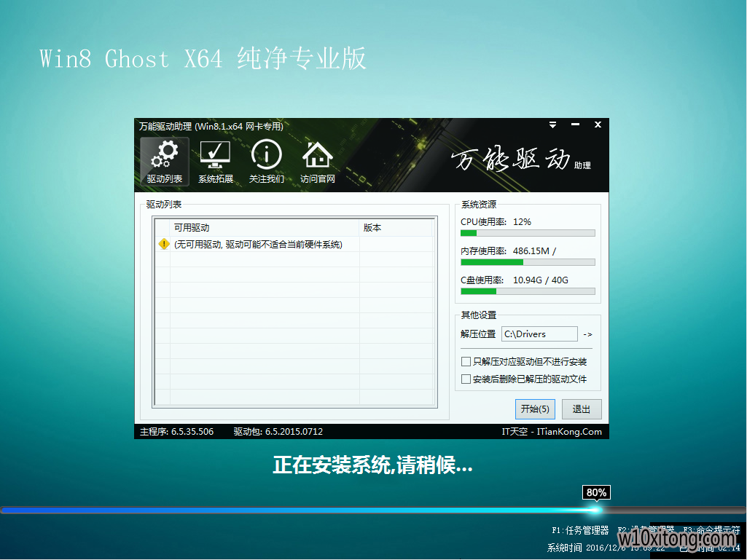Click the -> browse arrow beside C:\Drivers

587,334
